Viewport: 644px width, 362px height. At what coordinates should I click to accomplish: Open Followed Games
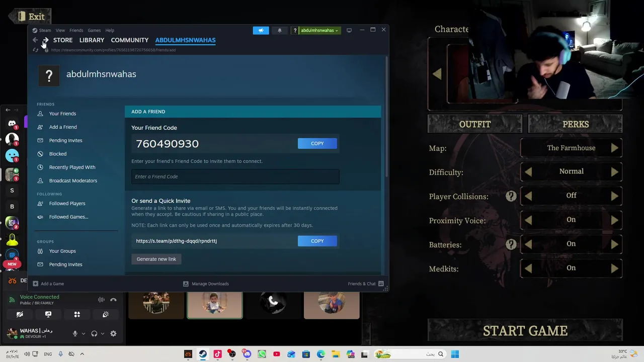click(x=68, y=217)
